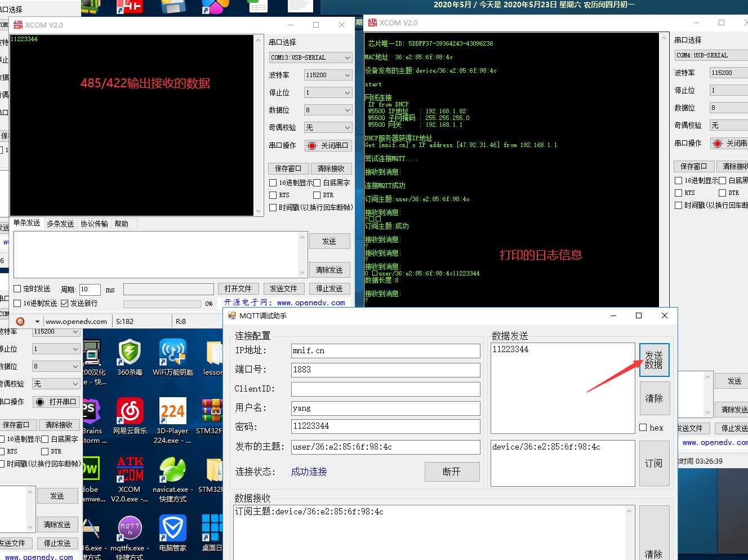Click the COM13 XCOM window title icon
The image size is (748, 560).
[18, 25]
